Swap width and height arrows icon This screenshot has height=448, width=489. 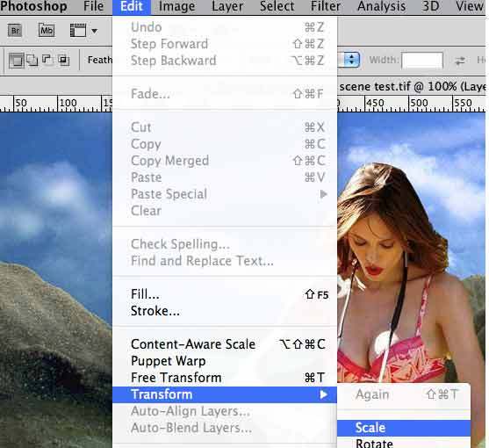coord(460,61)
